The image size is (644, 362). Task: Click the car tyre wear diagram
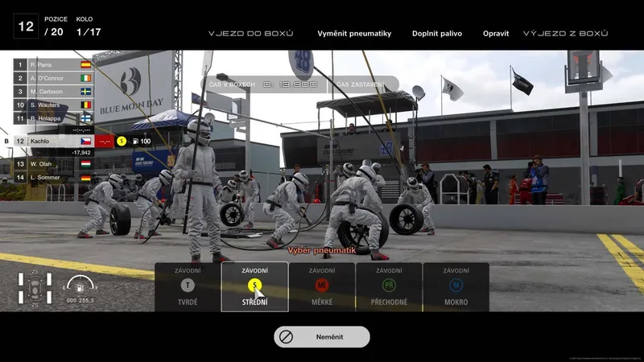[x=35, y=287]
